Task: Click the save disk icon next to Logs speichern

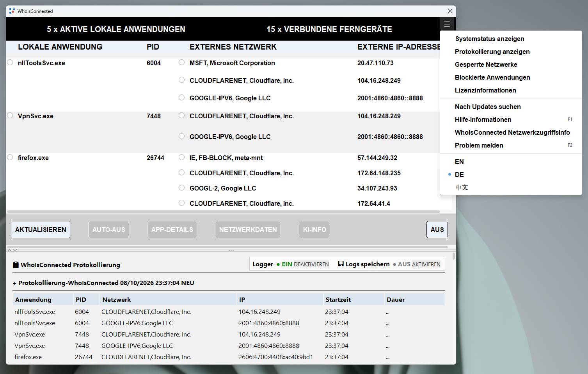Action: point(341,264)
